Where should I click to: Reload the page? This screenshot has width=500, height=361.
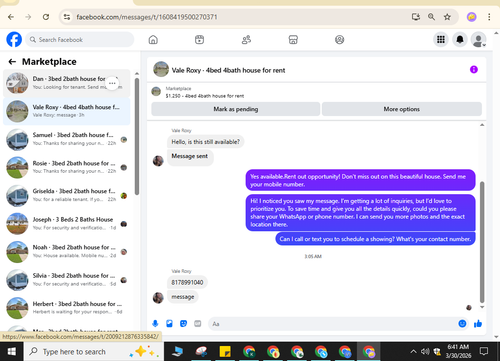[x=46, y=17]
